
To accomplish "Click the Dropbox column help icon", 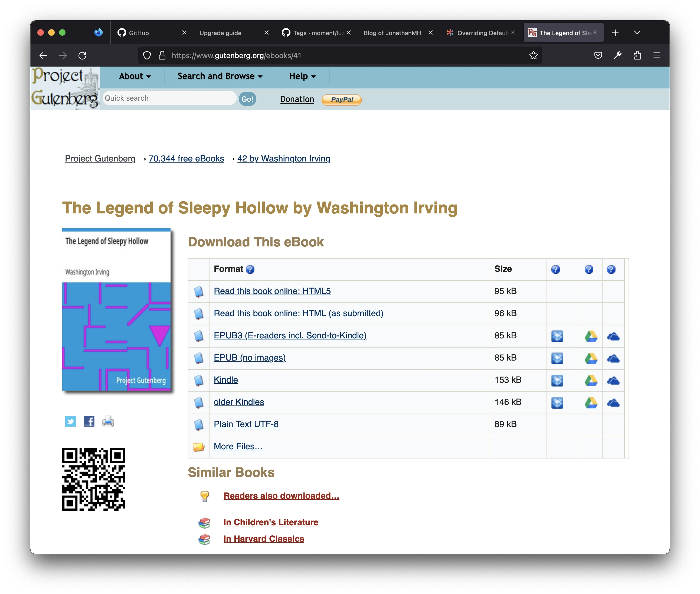I will tap(555, 269).
